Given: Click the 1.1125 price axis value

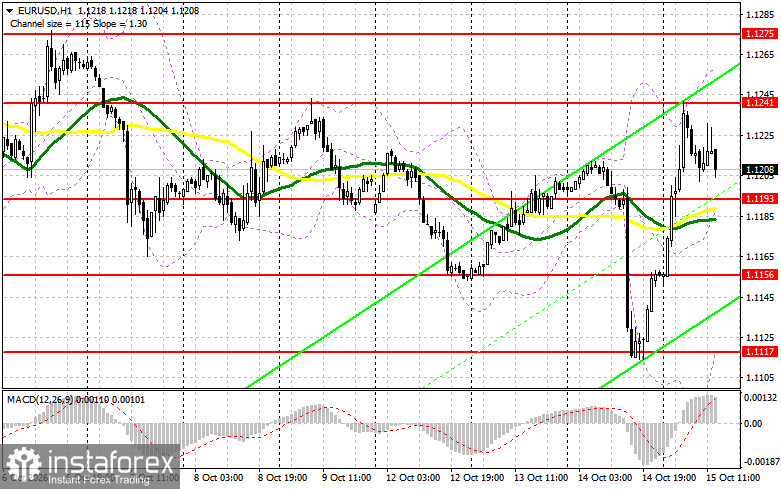Looking at the screenshot, I should click(760, 338).
